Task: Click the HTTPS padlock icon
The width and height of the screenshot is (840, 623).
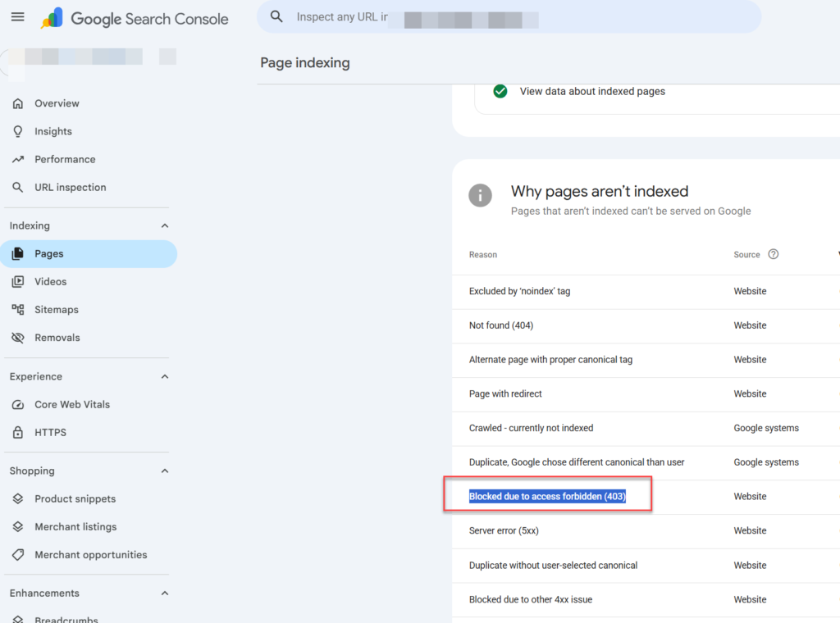Action: pyautogui.click(x=18, y=433)
